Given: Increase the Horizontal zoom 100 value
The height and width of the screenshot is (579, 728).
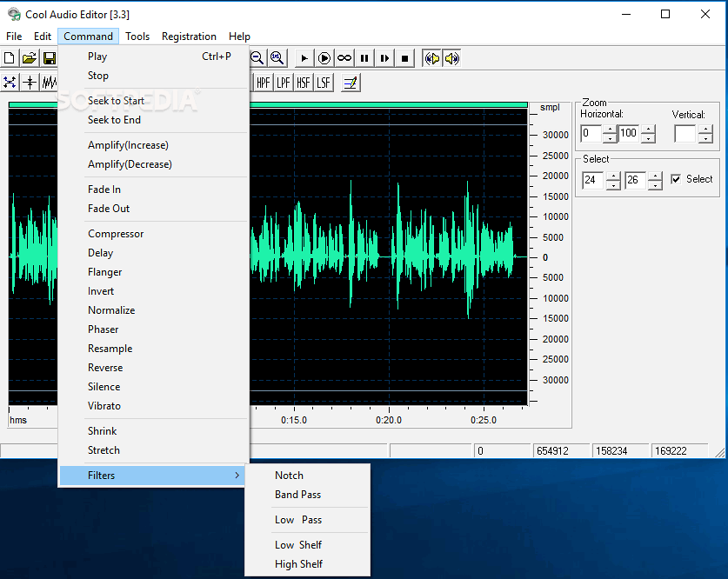Looking at the screenshot, I should click(x=648, y=129).
